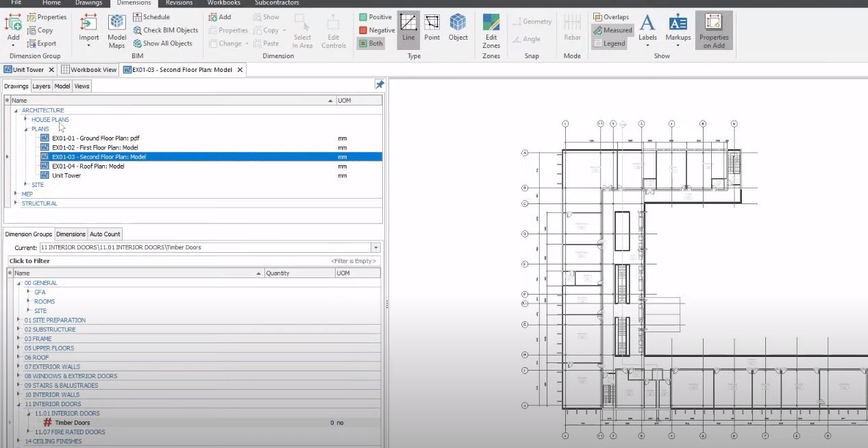The image size is (868, 448).
Task: Click Check BIM Objects
Action: (x=166, y=30)
